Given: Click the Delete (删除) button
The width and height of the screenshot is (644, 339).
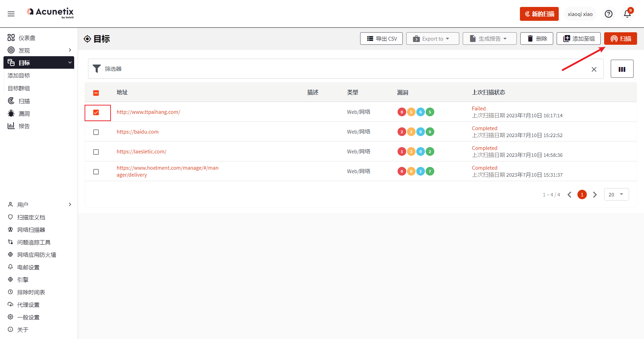Looking at the screenshot, I should pyautogui.click(x=537, y=39).
